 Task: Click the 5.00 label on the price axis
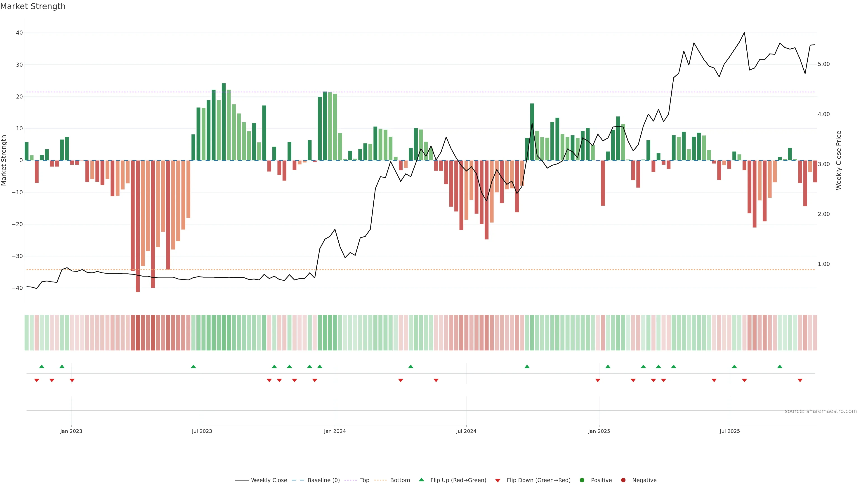[823, 64]
